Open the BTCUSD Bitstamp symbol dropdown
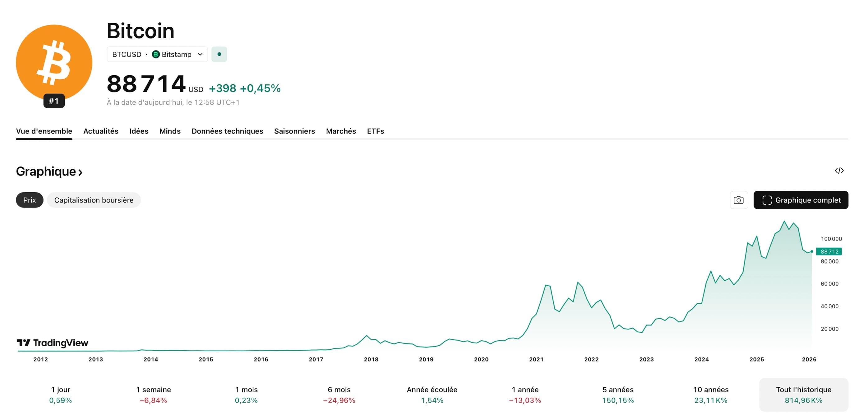The height and width of the screenshot is (420, 868). click(157, 54)
